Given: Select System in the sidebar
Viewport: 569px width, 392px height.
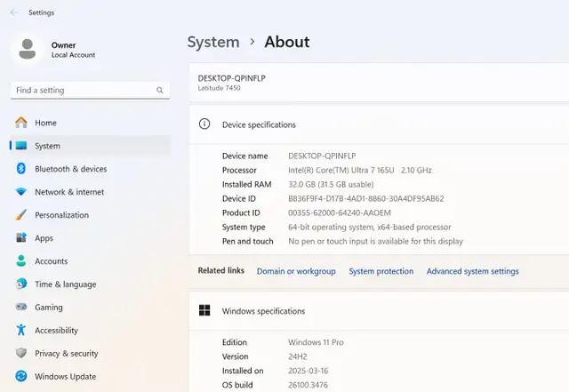Looking at the screenshot, I should (90, 146).
